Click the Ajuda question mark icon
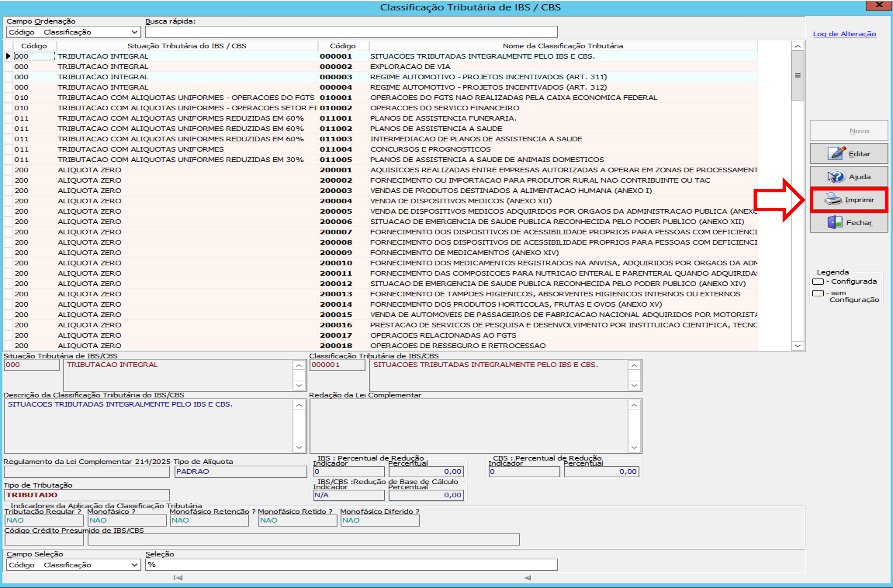 point(836,176)
